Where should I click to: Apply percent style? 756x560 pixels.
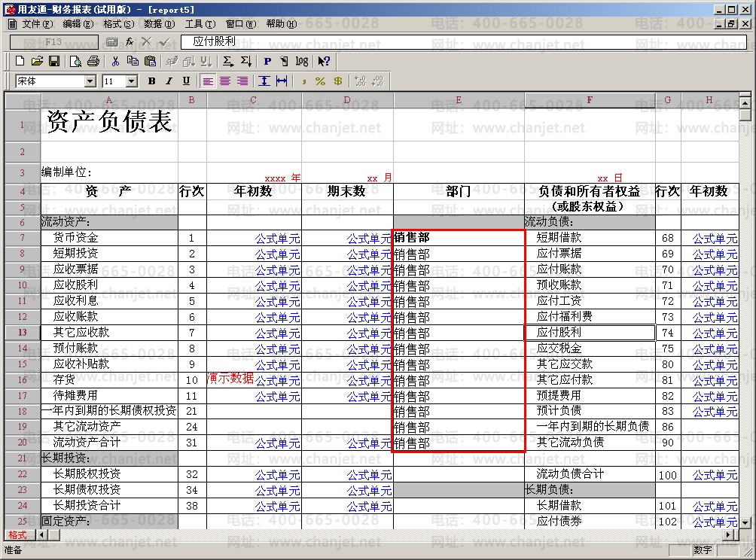(320, 81)
